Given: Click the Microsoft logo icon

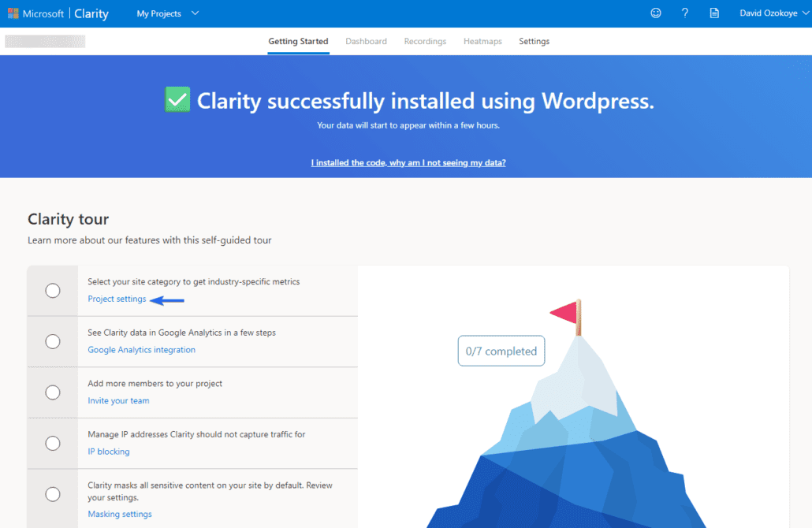Looking at the screenshot, I should 13,13.
